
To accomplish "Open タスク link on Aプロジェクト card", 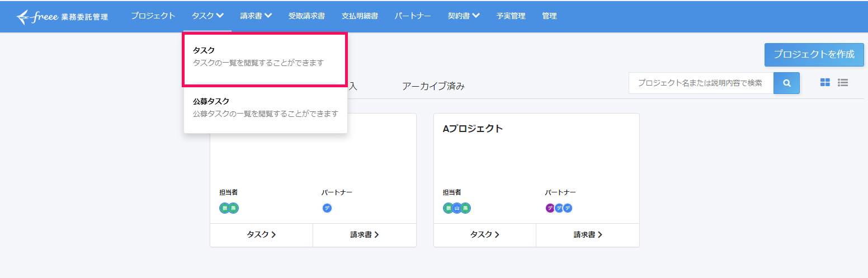I will (485, 235).
